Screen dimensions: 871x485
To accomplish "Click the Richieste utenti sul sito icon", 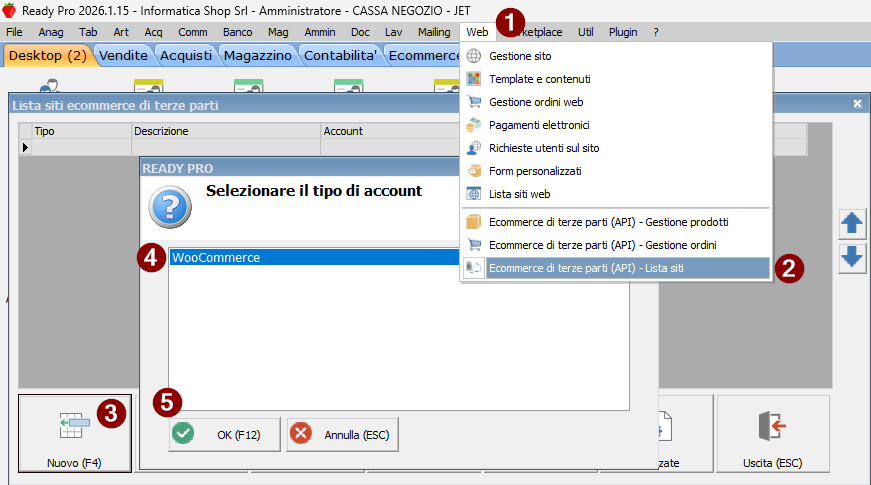I will (x=474, y=148).
